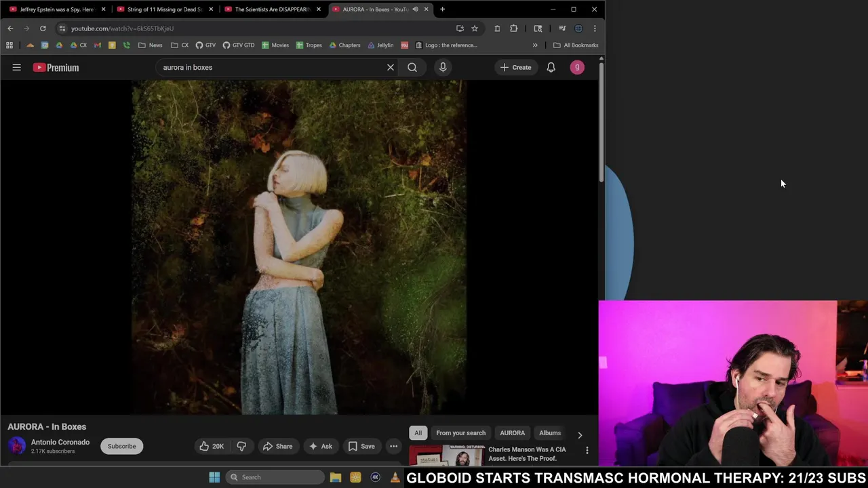Screen dimensions: 868x488
Task: Open the Windows Start menu
Action: click(x=214, y=477)
